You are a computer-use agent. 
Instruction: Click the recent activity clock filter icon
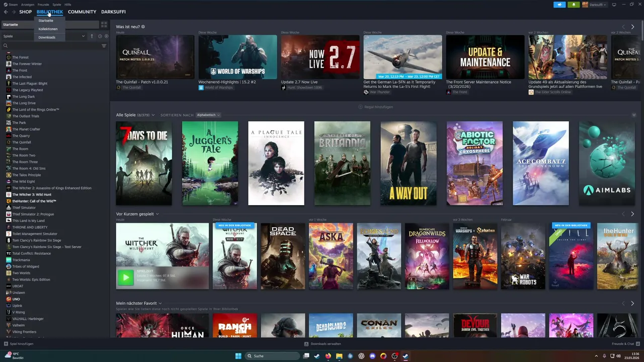coord(100,36)
